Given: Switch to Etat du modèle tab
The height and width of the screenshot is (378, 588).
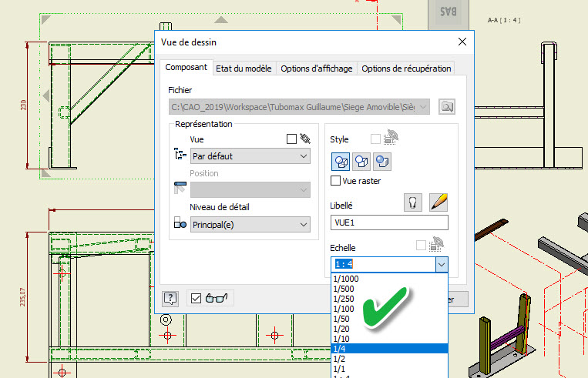Looking at the screenshot, I should click(x=244, y=69).
